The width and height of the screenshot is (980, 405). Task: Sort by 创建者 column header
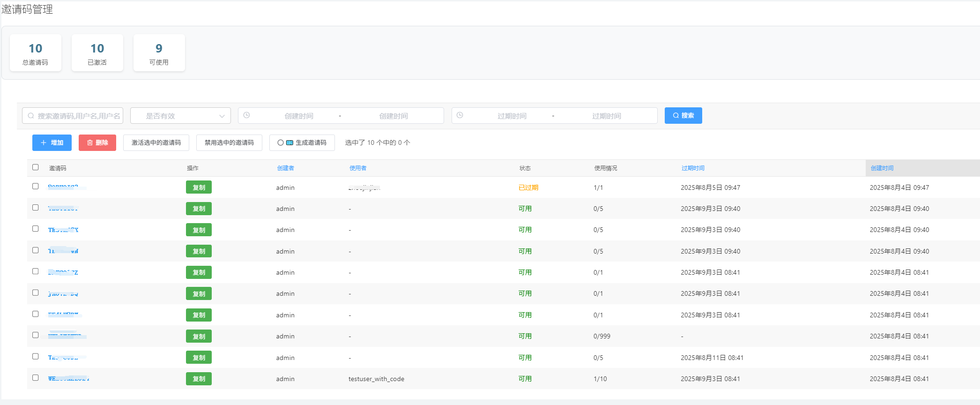[x=285, y=168]
